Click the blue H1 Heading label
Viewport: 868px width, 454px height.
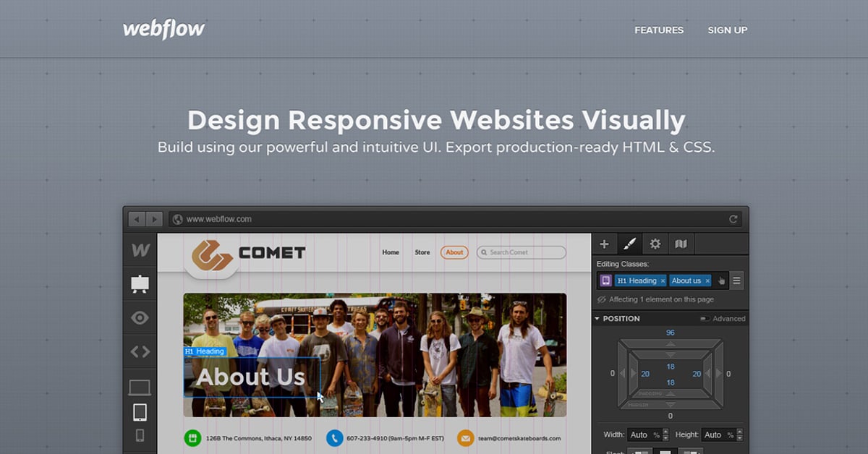(x=205, y=351)
